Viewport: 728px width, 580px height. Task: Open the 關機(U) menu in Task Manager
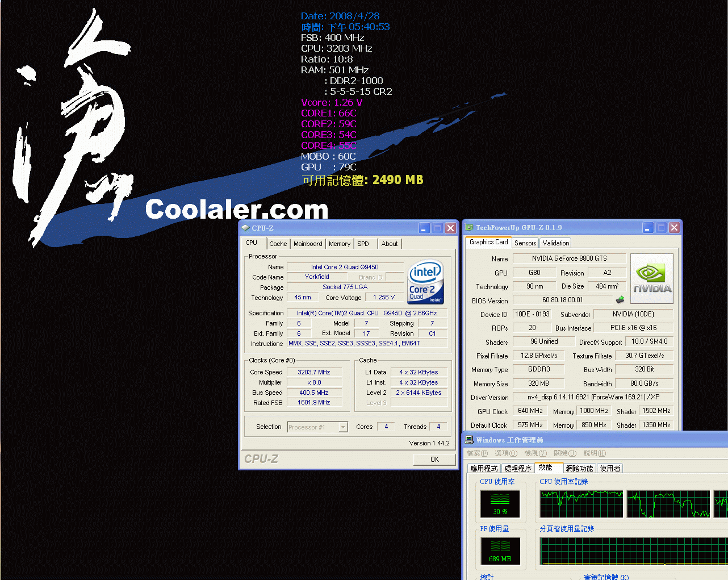[565, 453]
